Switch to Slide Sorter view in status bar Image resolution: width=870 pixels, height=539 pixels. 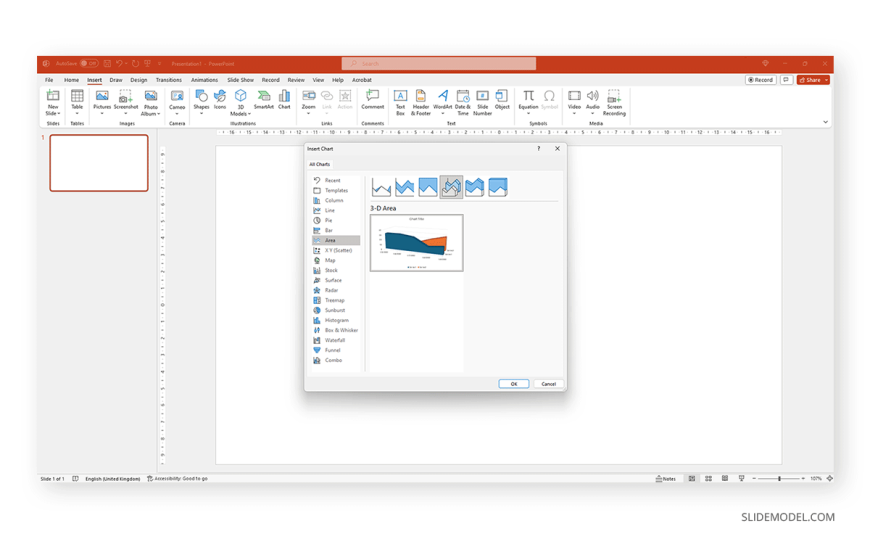pos(708,479)
